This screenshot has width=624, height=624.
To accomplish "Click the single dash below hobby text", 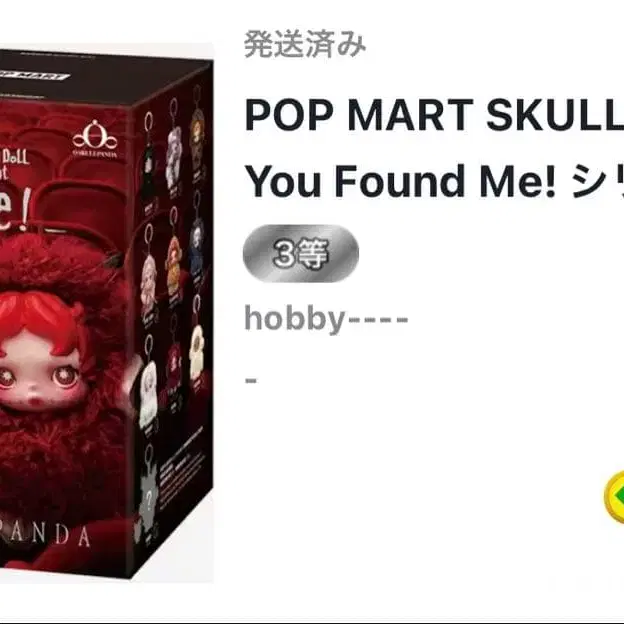I will (251, 381).
